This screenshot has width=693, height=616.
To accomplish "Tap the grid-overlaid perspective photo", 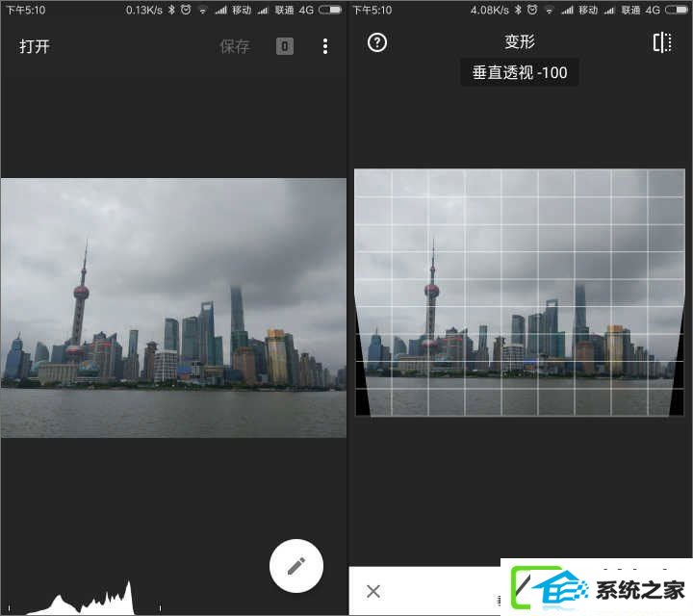I will pyautogui.click(x=520, y=293).
